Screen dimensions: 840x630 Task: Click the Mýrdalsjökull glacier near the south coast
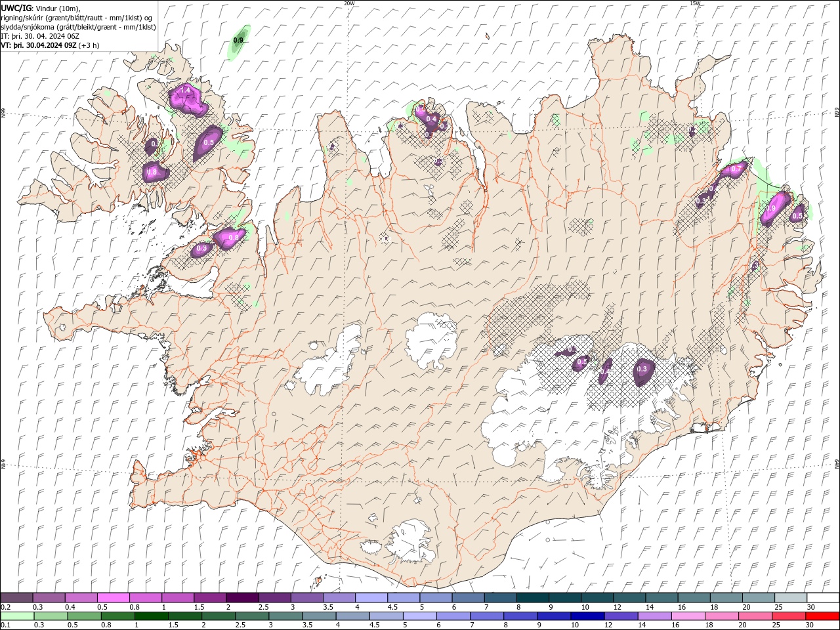point(411,543)
